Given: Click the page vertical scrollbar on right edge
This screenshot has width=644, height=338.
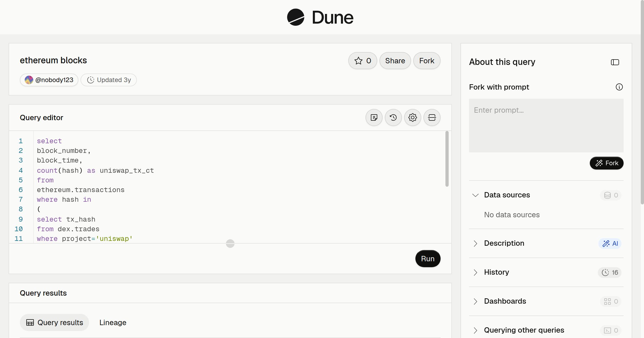Looking at the screenshot, I should coord(642,102).
